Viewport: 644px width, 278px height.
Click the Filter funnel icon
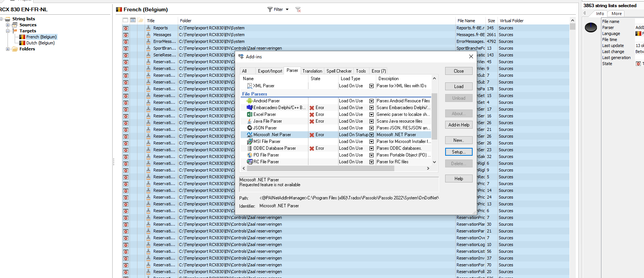click(x=270, y=9)
